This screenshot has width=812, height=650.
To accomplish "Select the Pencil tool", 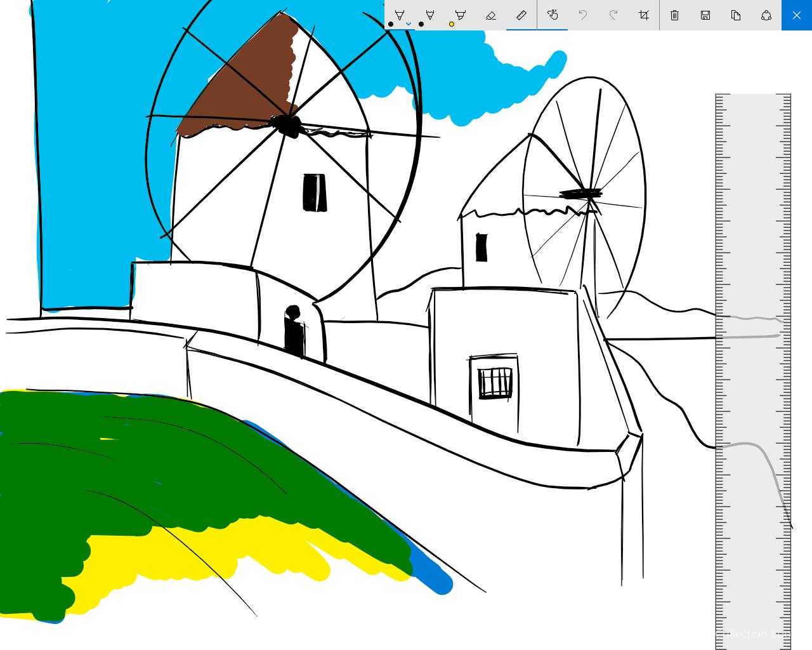I will pos(430,15).
